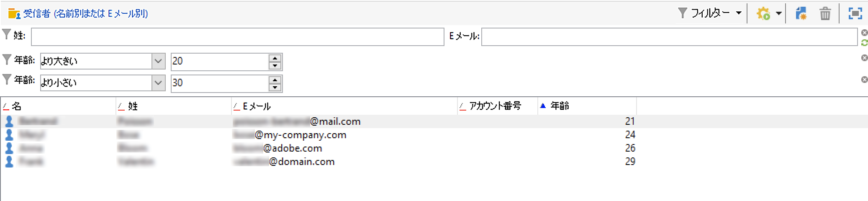Click the new recipient document icon

pyautogui.click(x=801, y=13)
